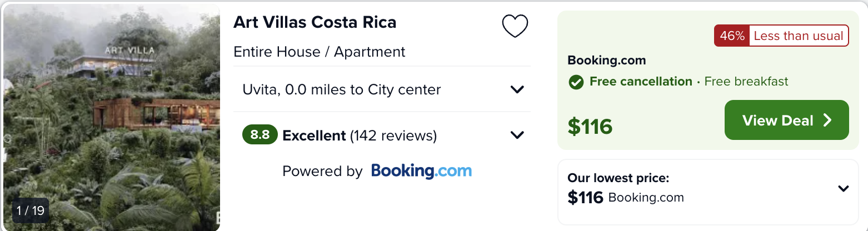
Task: Click the Booking.com provider name in deal box
Action: pos(607,61)
